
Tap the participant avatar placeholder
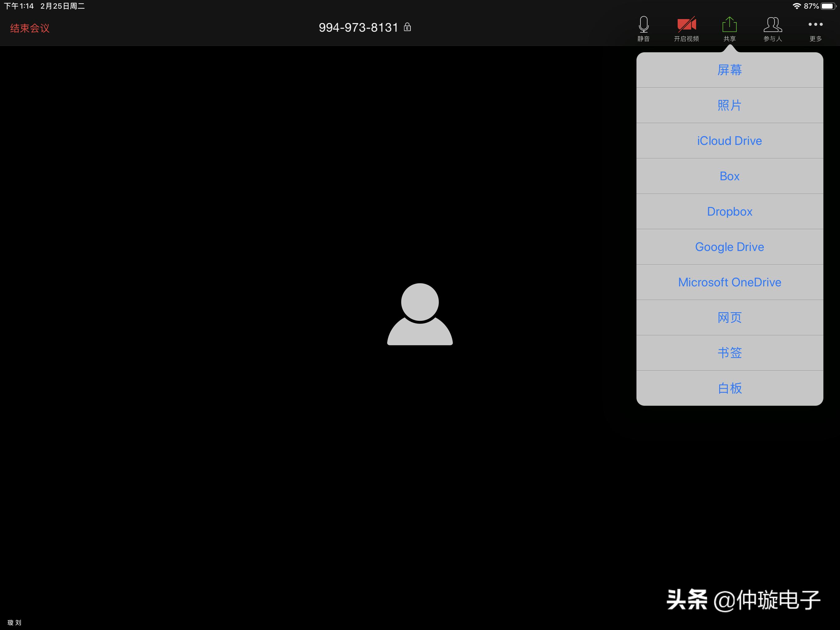(420, 314)
